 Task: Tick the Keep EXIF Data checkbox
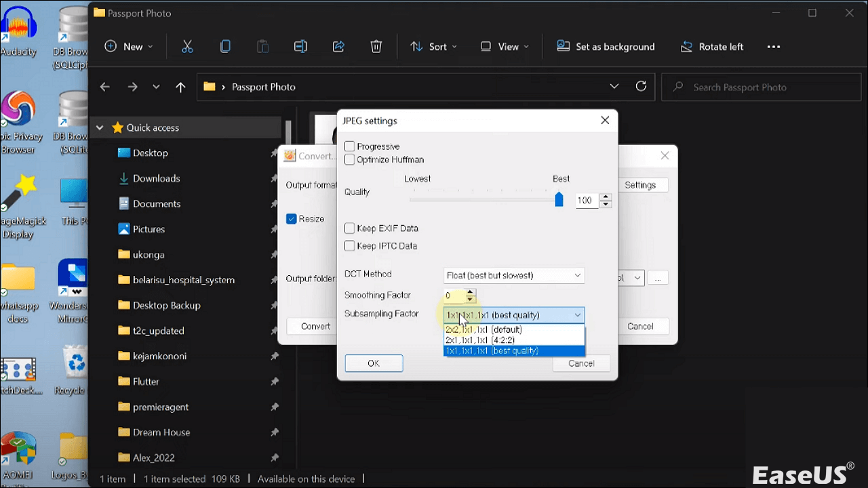point(350,228)
